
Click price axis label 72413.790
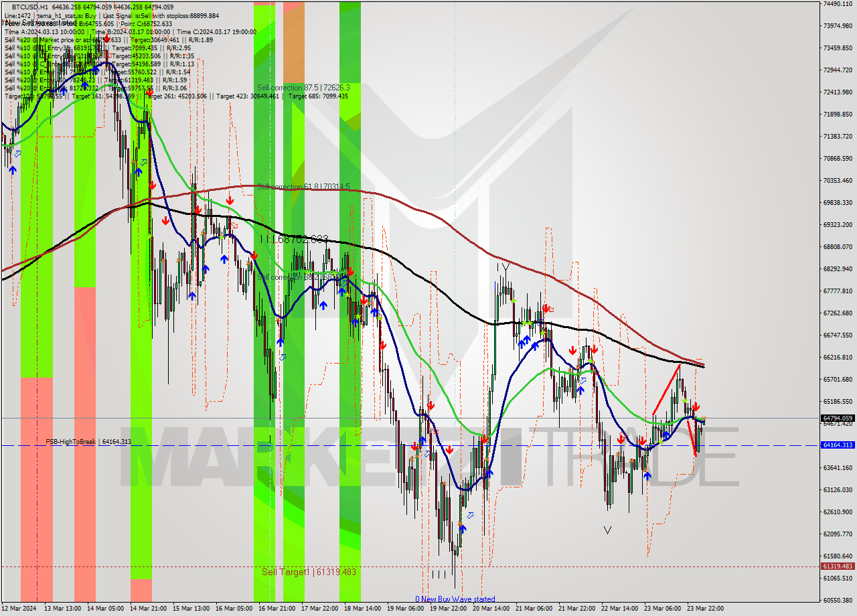pos(838,92)
